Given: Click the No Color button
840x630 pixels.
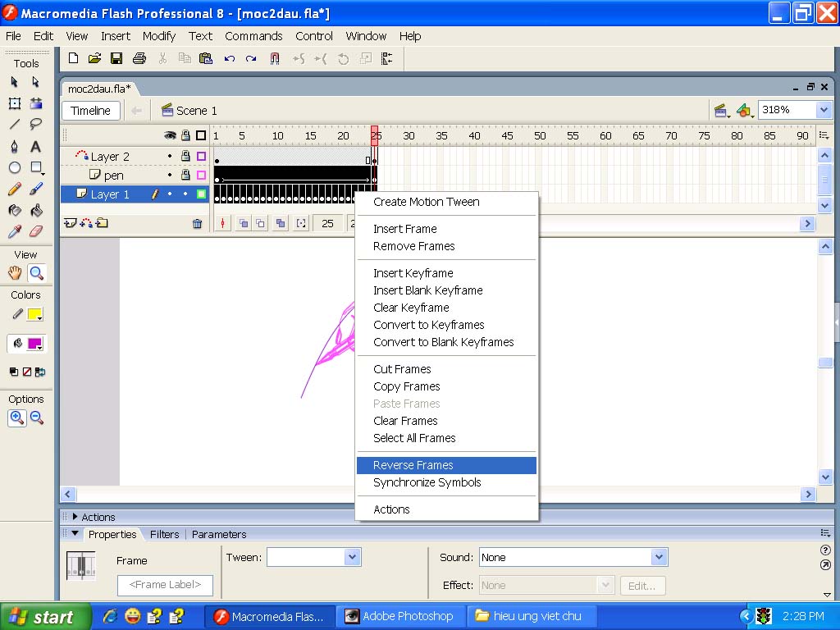Looking at the screenshot, I should tap(27, 372).
